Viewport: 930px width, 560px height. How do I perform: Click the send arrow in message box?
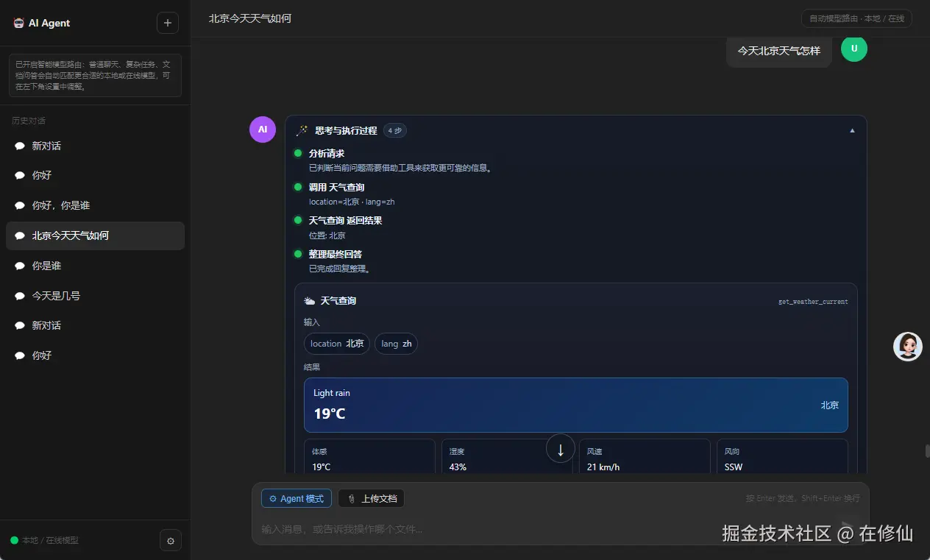point(849,527)
